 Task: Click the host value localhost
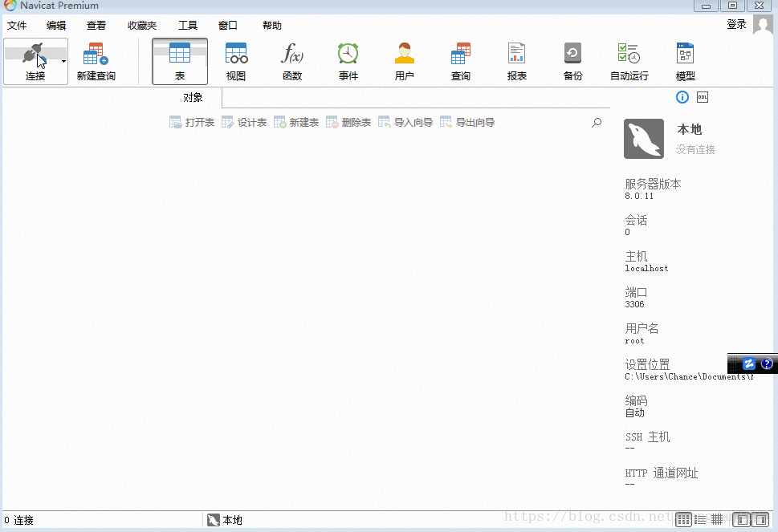point(646,268)
